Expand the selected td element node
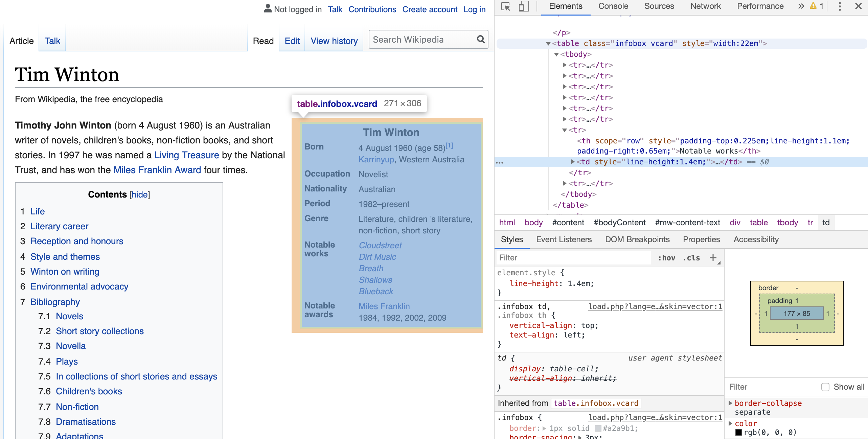 pyautogui.click(x=572, y=162)
